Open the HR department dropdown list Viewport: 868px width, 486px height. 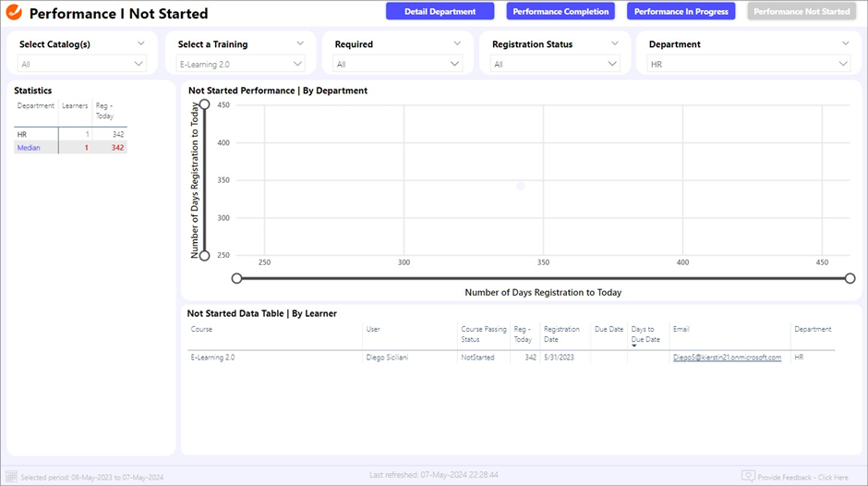(x=748, y=64)
